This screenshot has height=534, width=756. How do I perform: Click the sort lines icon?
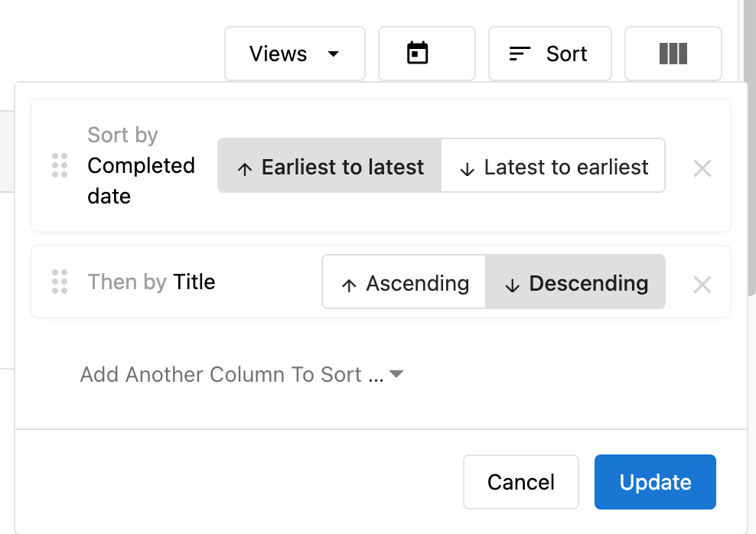click(x=520, y=54)
